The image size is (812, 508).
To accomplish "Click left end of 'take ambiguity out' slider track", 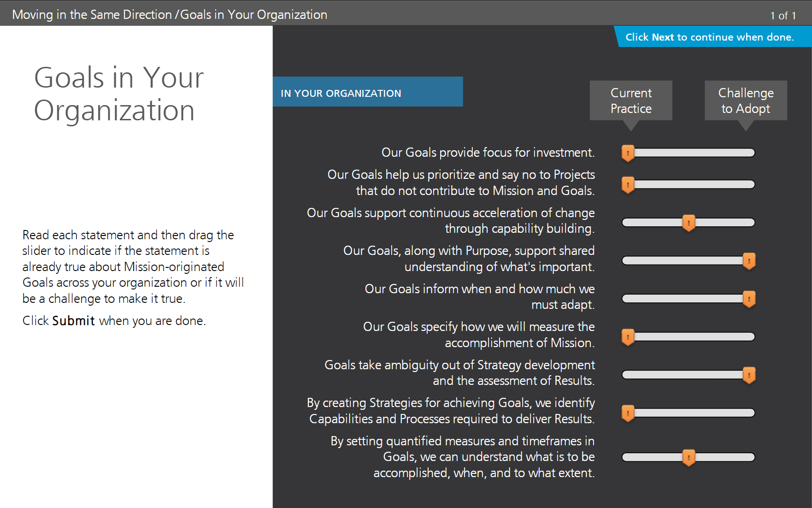I will [627, 375].
